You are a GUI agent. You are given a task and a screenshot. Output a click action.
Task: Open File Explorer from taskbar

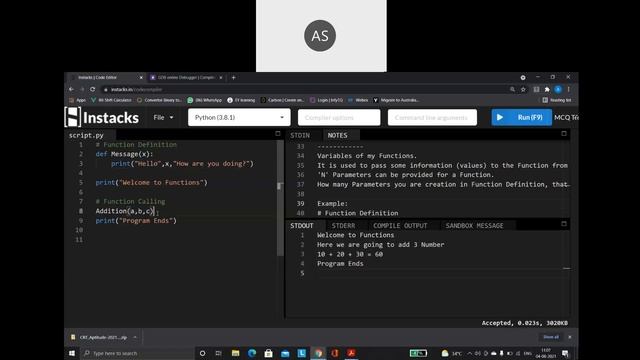pyautogui.click(x=236, y=353)
